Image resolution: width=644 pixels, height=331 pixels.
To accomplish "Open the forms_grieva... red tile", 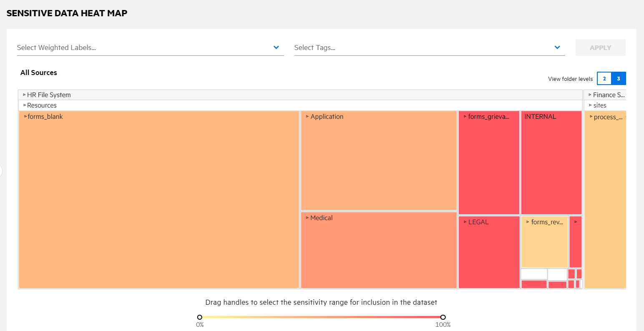I will (489, 163).
